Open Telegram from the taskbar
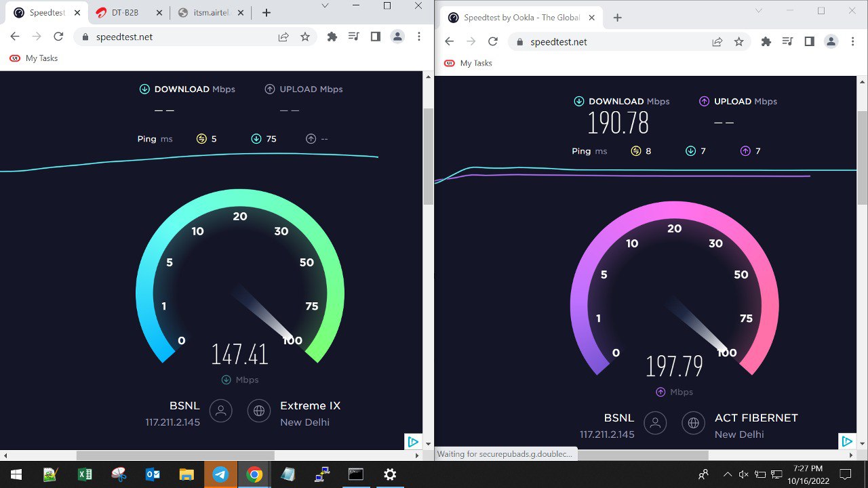The width and height of the screenshot is (868, 488). [x=220, y=474]
